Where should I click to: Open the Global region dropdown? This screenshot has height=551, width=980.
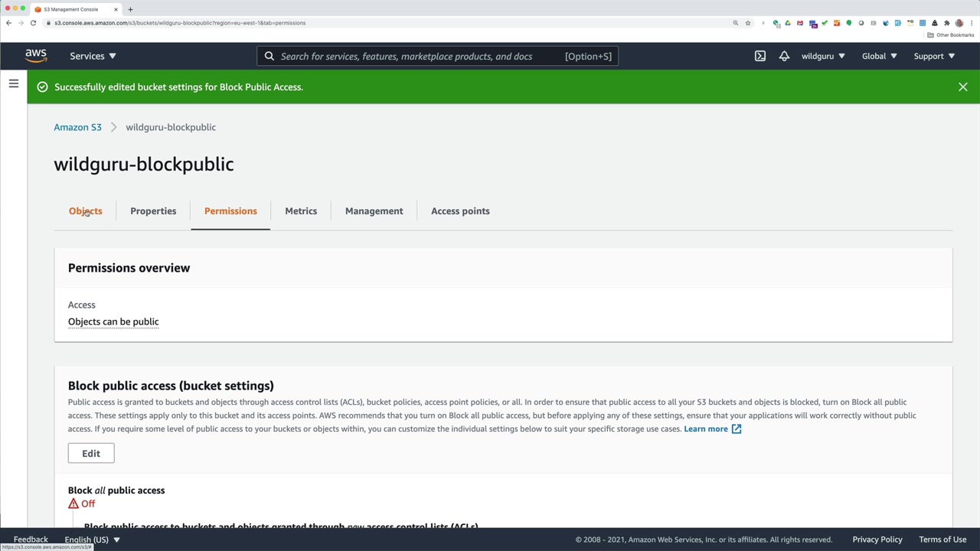click(879, 56)
